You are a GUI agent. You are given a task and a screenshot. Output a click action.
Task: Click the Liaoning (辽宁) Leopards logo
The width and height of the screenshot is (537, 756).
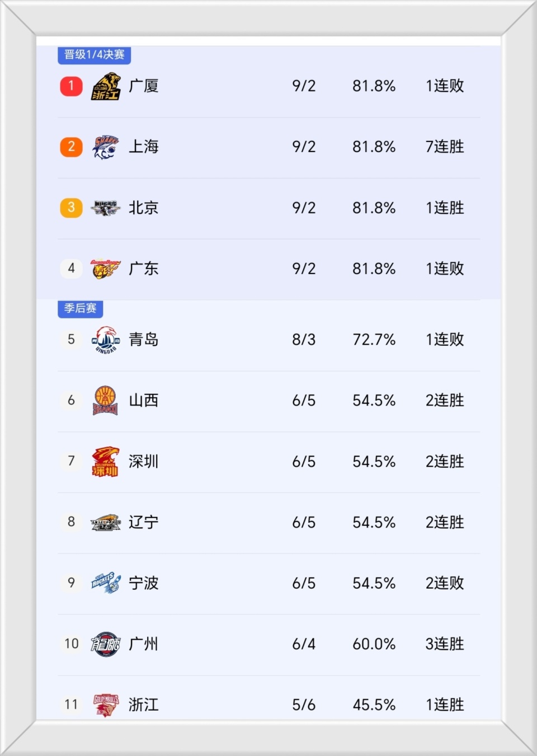pyautogui.click(x=106, y=523)
